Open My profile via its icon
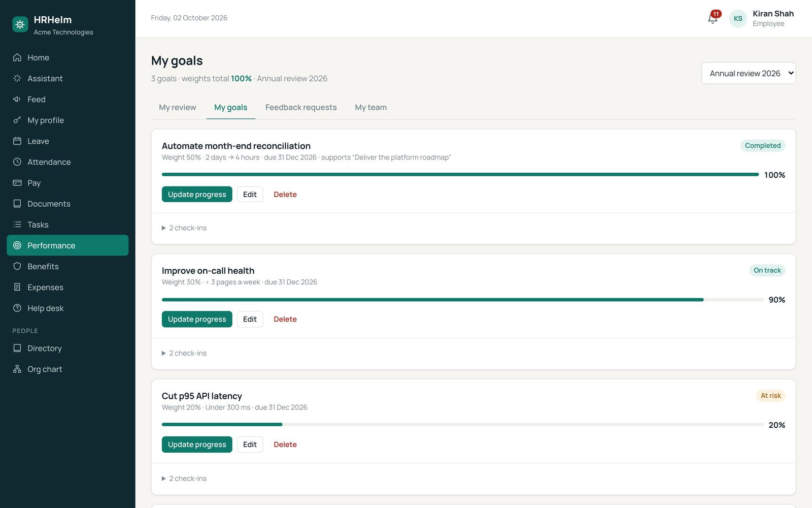 17,120
